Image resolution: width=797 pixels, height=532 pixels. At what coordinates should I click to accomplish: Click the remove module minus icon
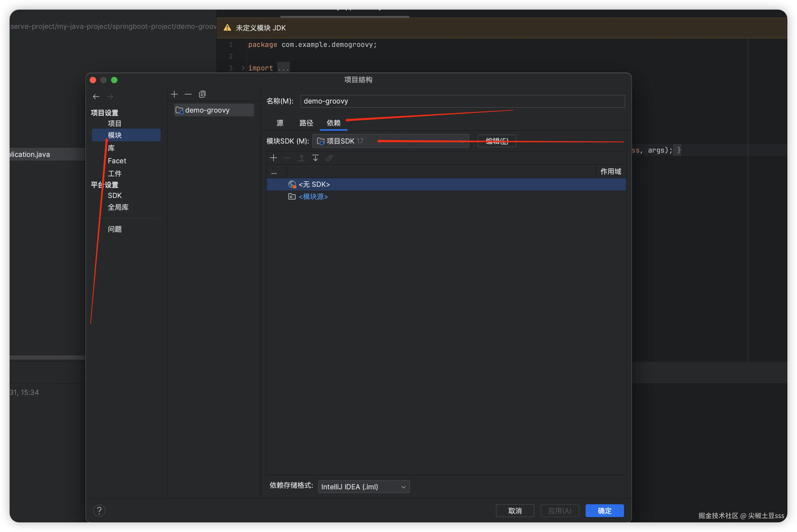coord(188,94)
